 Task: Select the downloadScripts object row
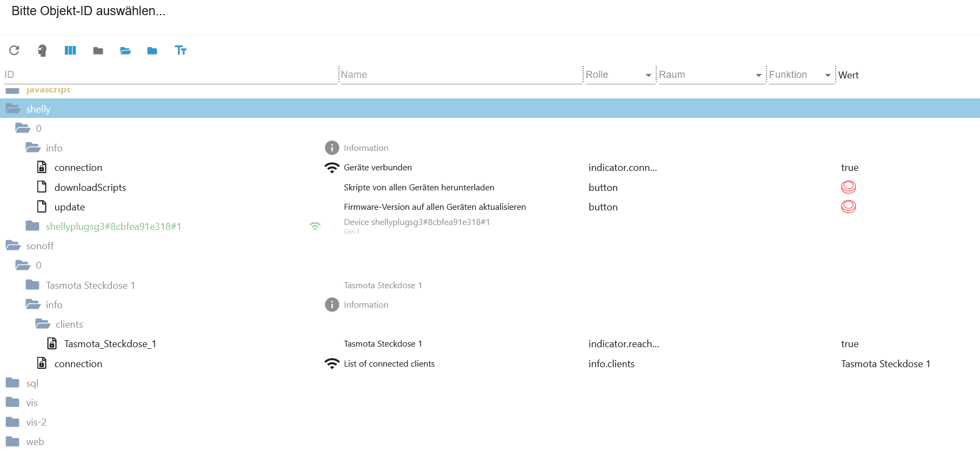click(90, 188)
